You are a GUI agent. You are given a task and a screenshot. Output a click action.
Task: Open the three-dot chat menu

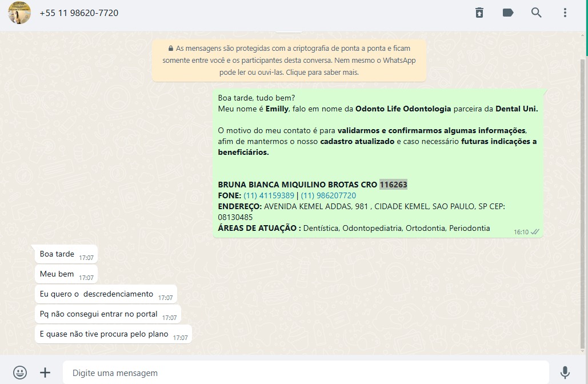coord(565,13)
